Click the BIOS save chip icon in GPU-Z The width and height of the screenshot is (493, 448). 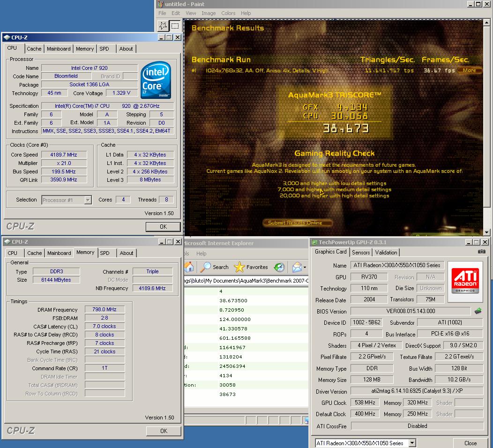point(478,311)
